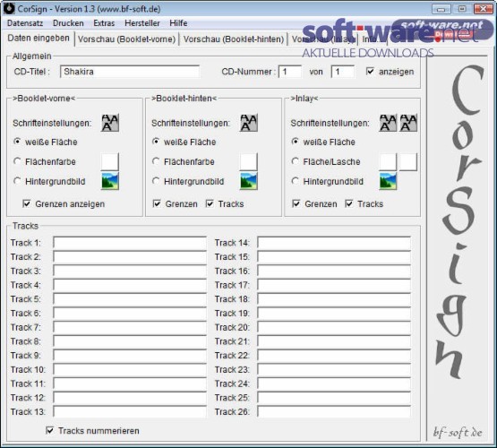Click the 'von' total CDs field
Screen dimensions: 497x448
click(x=343, y=72)
